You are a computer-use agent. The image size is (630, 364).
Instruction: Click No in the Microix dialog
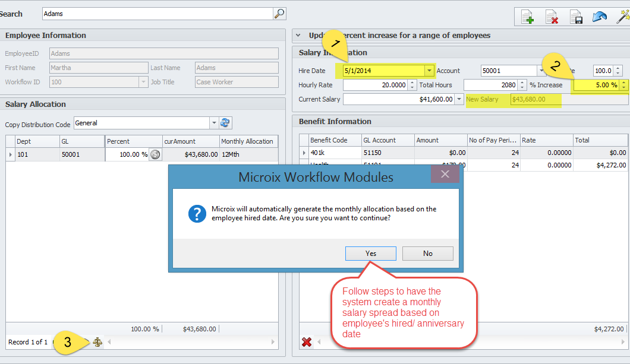coord(427,254)
